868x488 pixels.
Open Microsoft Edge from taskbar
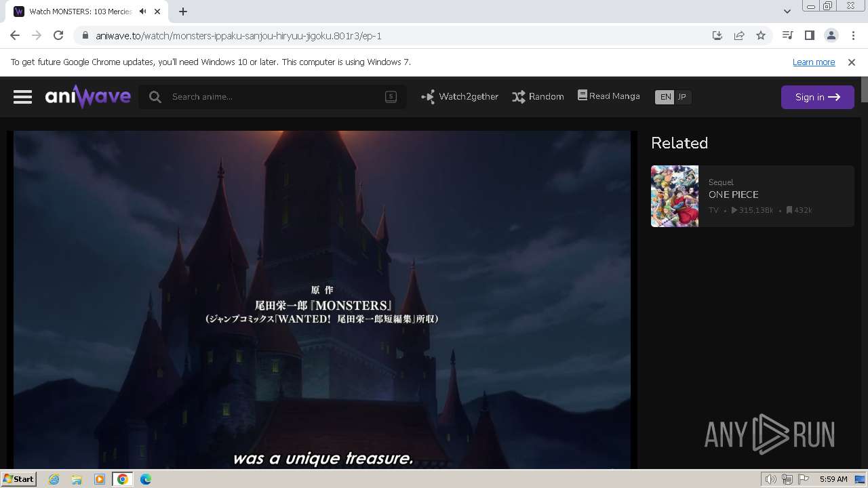(146, 479)
